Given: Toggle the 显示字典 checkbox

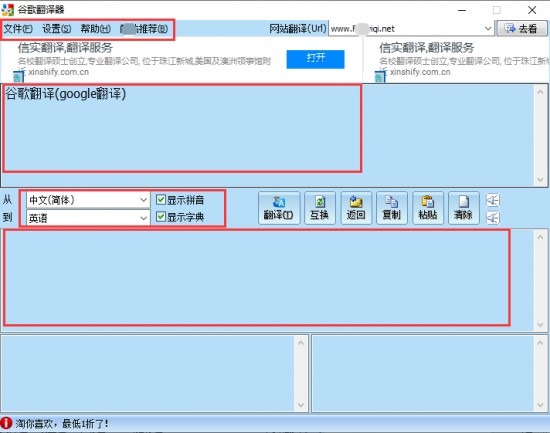Looking at the screenshot, I should pyautogui.click(x=161, y=216).
